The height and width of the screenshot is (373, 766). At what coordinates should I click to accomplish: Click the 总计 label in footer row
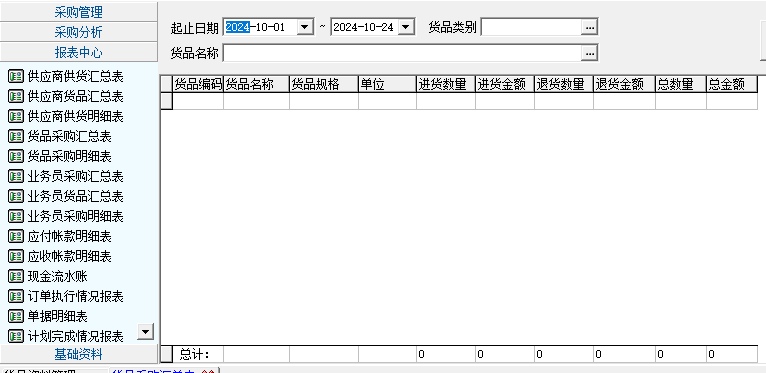194,354
